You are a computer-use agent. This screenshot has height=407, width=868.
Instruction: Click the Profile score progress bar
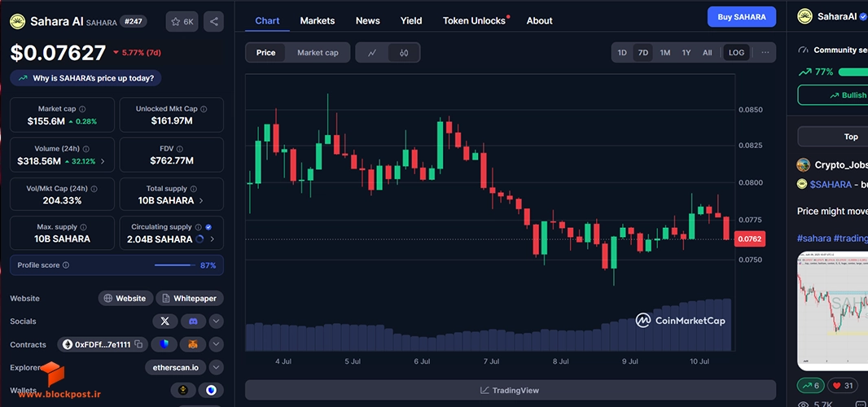(x=175, y=265)
